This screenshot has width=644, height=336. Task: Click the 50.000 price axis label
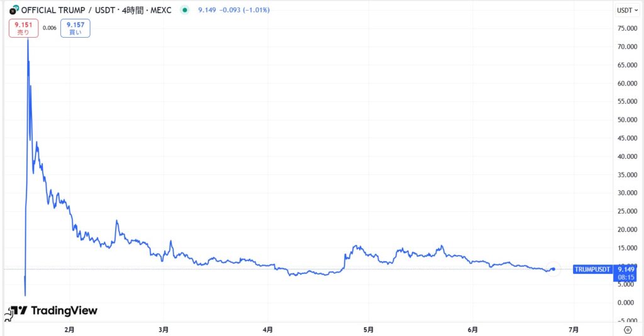coord(627,120)
